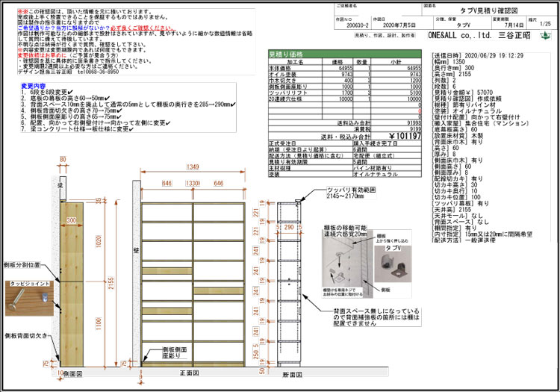Select the 本体価格 row label
Image resolution: width=560 pixels, height=392 pixels.
[x=280, y=68]
